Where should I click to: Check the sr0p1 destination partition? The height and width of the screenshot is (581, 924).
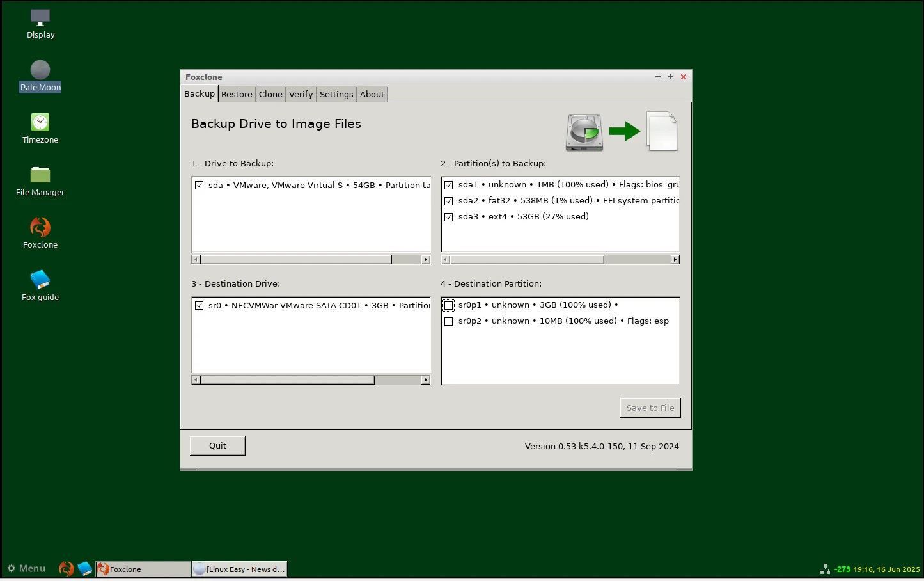tap(449, 305)
